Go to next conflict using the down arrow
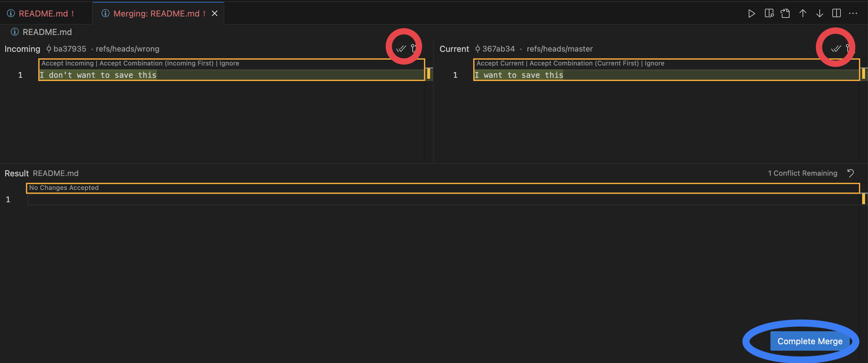Image resolution: width=868 pixels, height=363 pixels. point(819,14)
